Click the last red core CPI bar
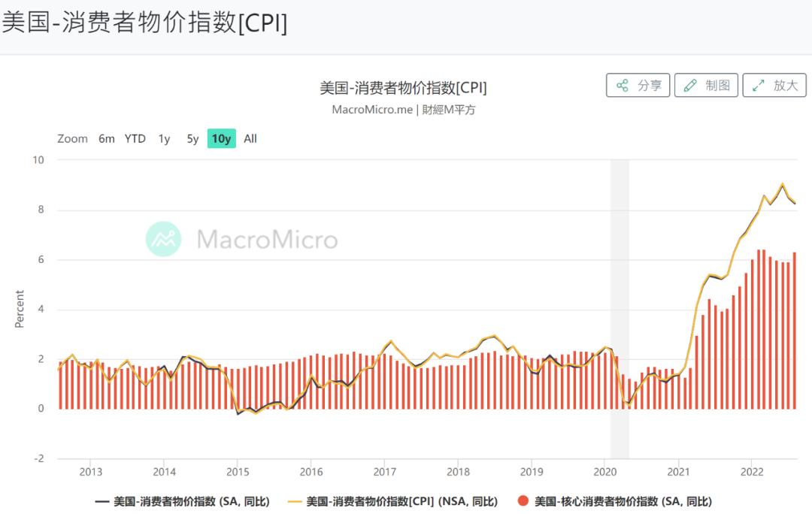The image size is (812, 514). 795,330
